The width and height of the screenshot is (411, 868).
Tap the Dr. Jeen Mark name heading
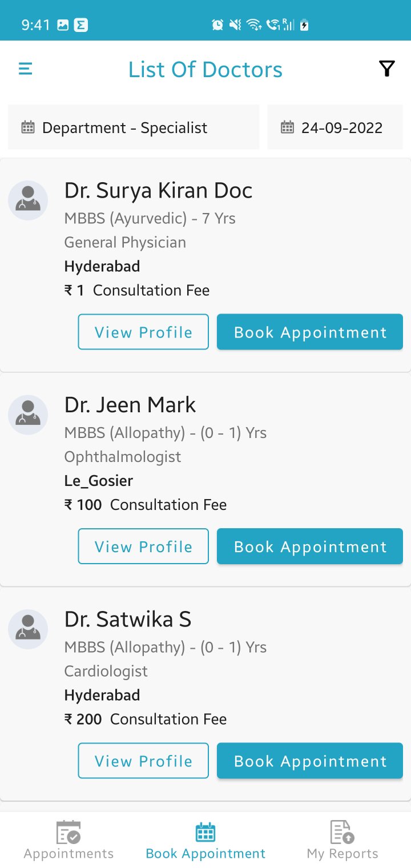tap(130, 405)
